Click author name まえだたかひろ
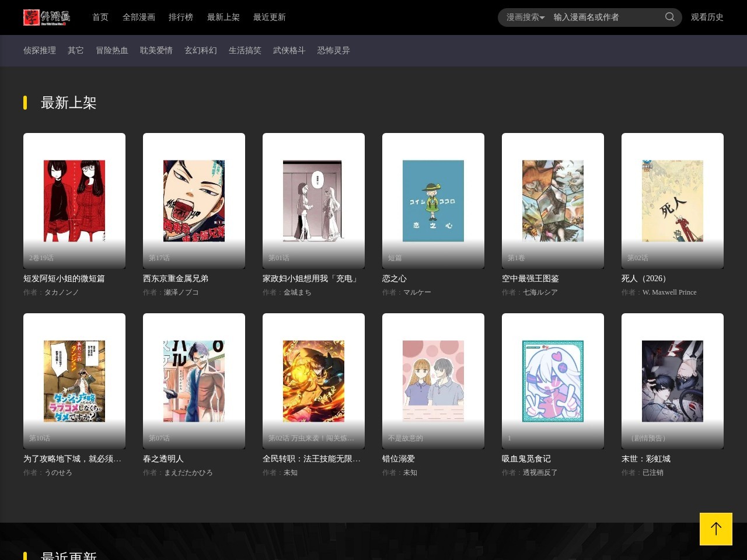The width and height of the screenshot is (747, 560). [x=189, y=473]
